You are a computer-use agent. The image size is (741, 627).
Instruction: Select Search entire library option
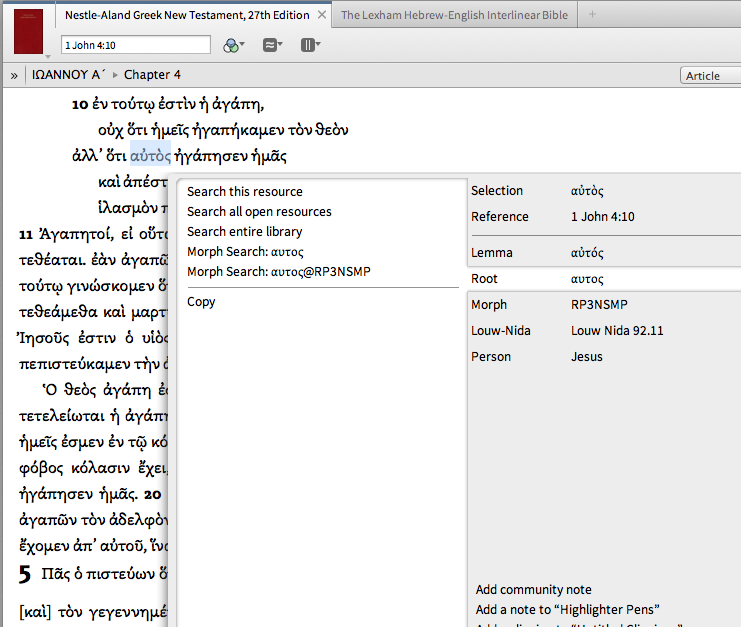pos(244,232)
